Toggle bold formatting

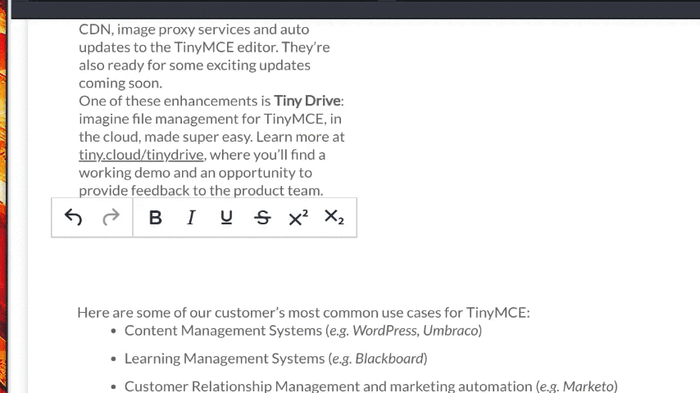155,218
